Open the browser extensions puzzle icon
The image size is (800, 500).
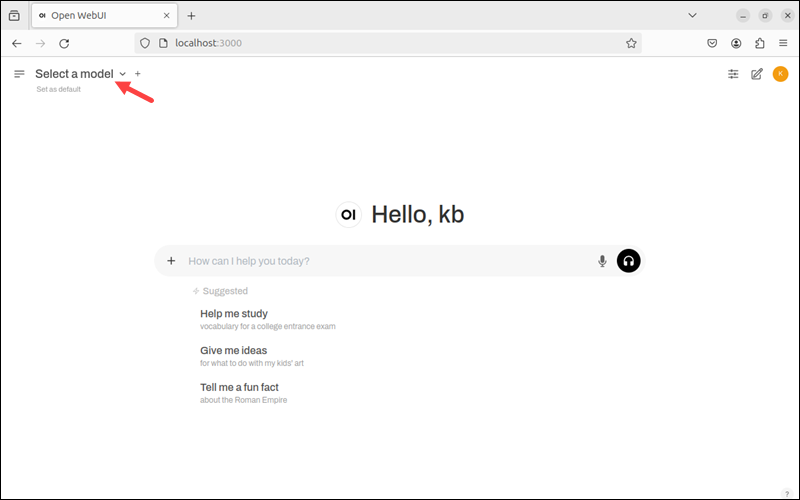(x=760, y=43)
